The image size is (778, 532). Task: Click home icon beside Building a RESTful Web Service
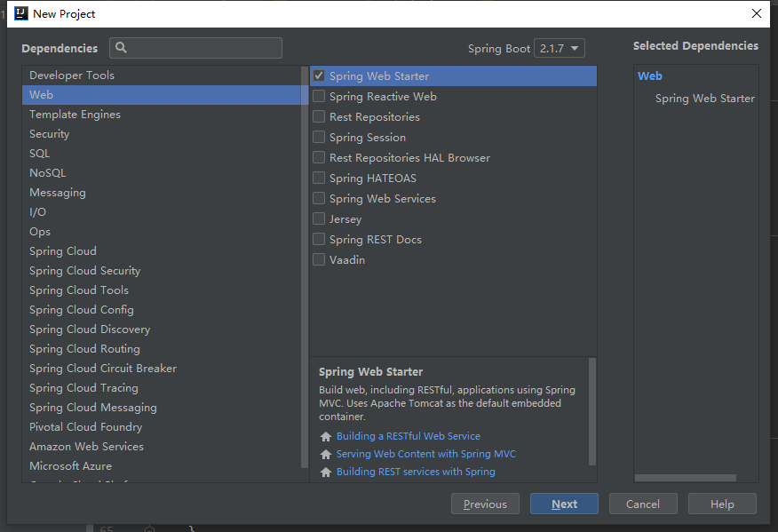point(325,436)
